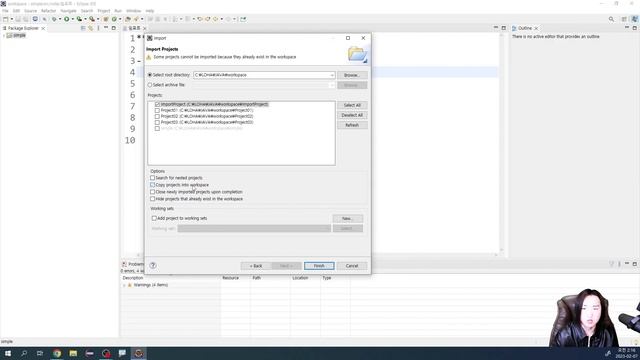This screenshot has width=640, height=360.
Task: Click the green Run button in toolbar
Action: (x=67, y=19)
